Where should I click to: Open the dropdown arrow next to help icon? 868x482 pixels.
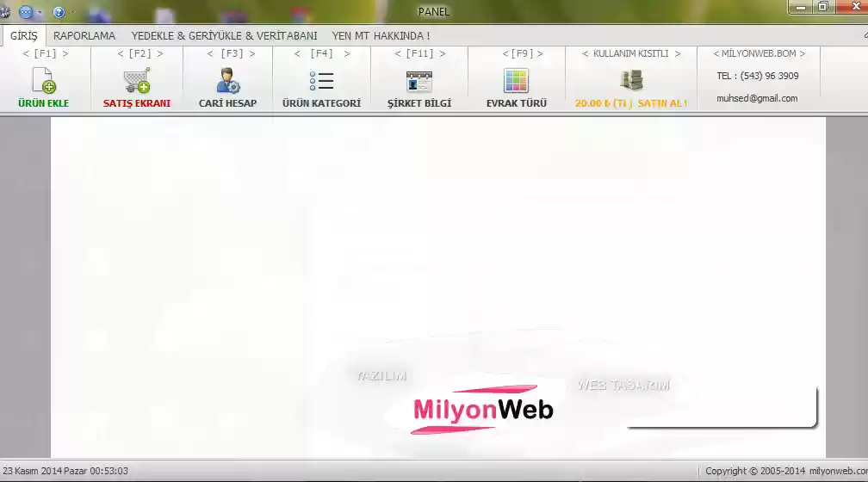coord(72,13)
